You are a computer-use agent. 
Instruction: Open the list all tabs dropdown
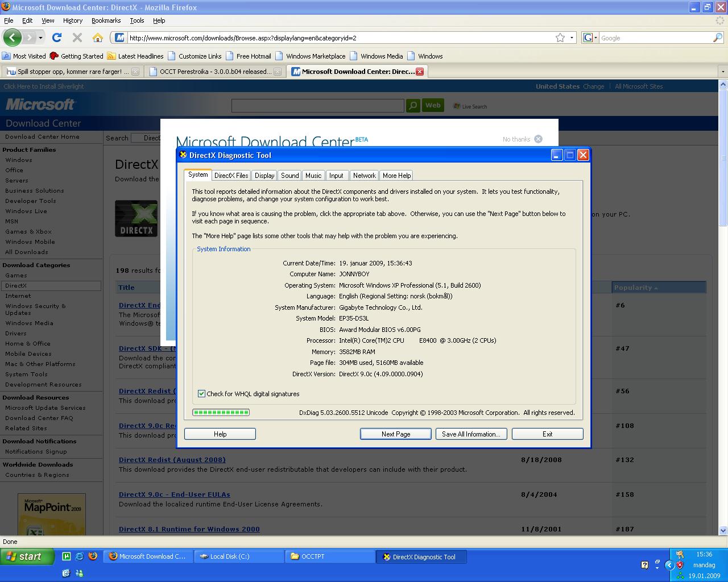pyautogui.click(x=723, y=72)
